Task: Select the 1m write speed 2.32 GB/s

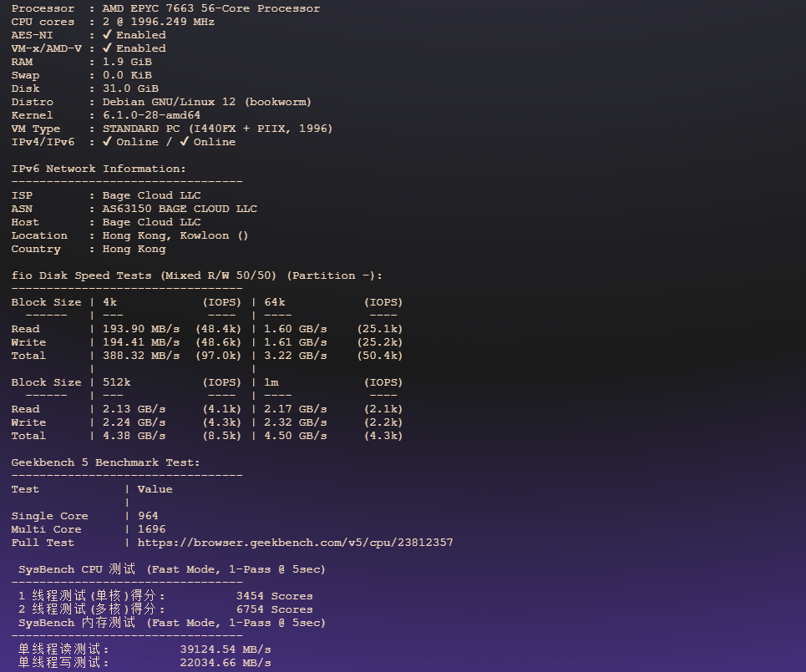Action: (x=295, y=422)
